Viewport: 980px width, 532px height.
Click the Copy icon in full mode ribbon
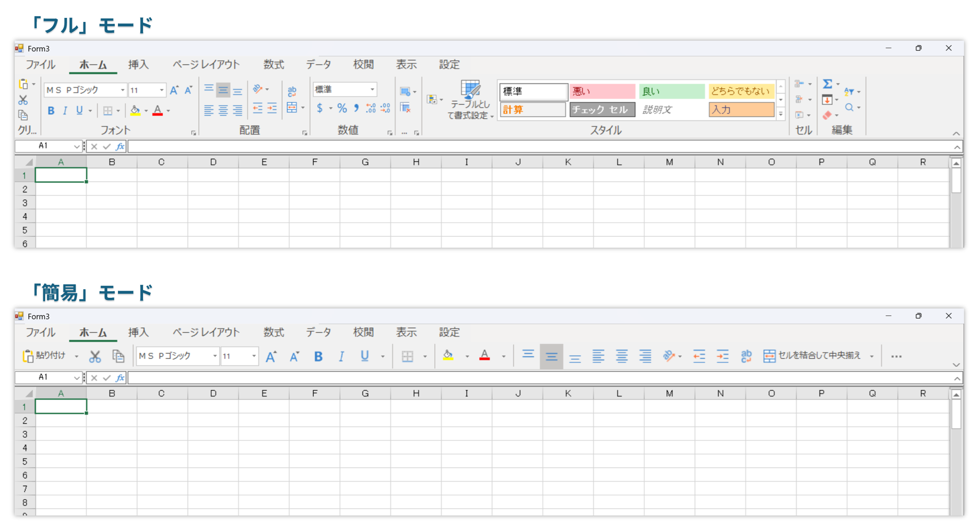(x=23, y=115)
